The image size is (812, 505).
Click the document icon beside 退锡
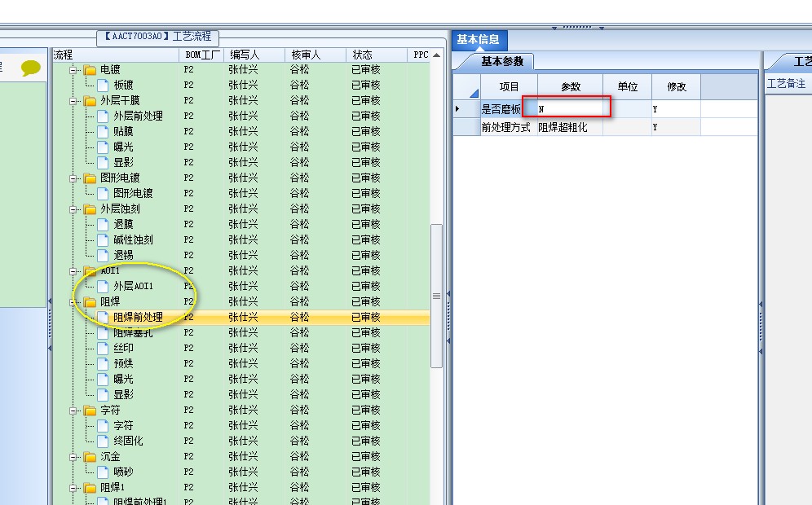coord(103,255)
